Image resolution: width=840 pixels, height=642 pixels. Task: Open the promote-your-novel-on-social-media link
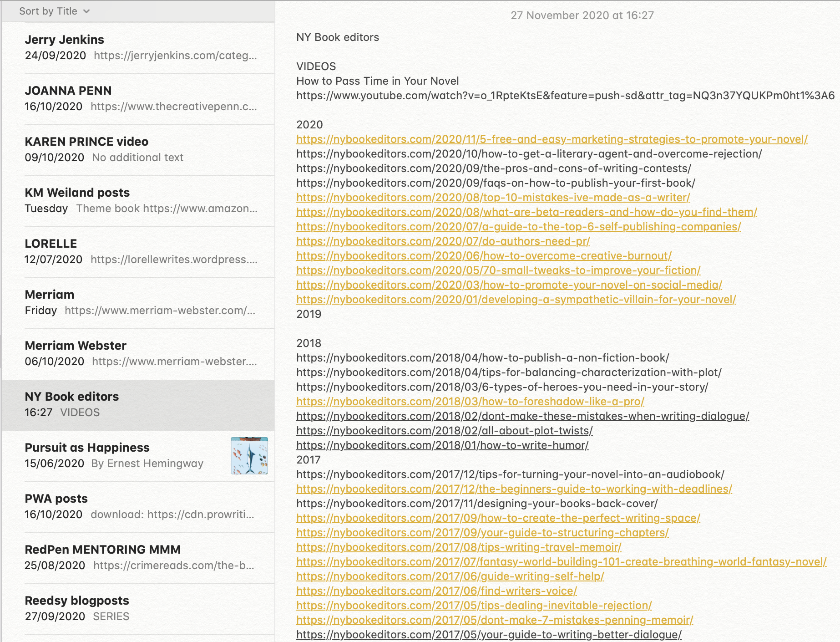pyautogui.click(x=509, y=285)
